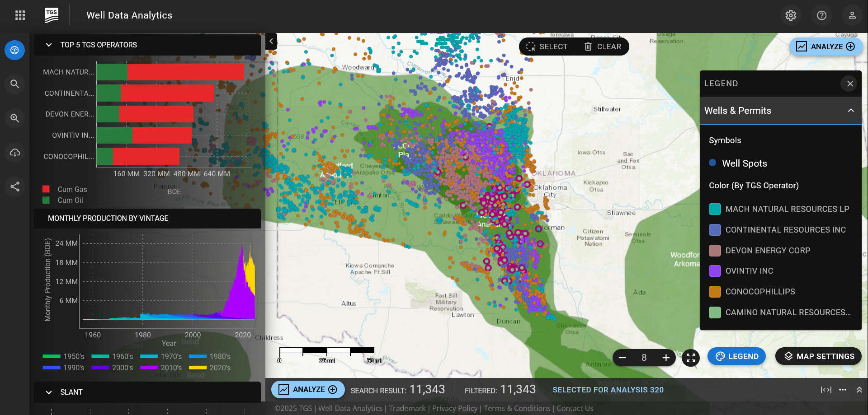The height and width of the screenshot is (415, 868).
Task: Increase map zoom level with plus
Action: (x=666, y=358)
